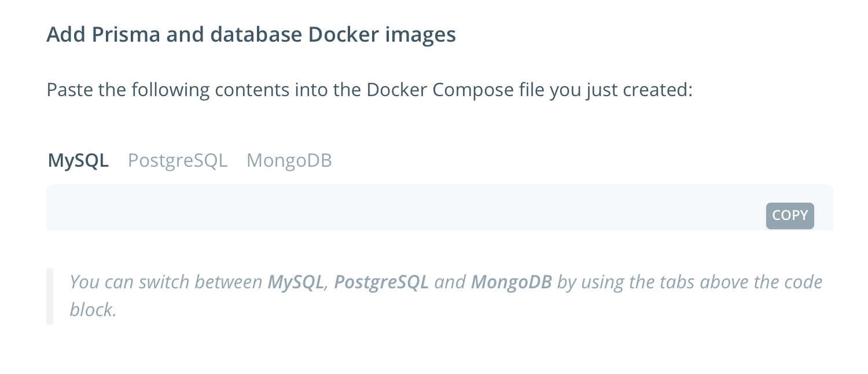Select the MySQL tab
The image size is (868, 374).
click(x=78, y=160)
